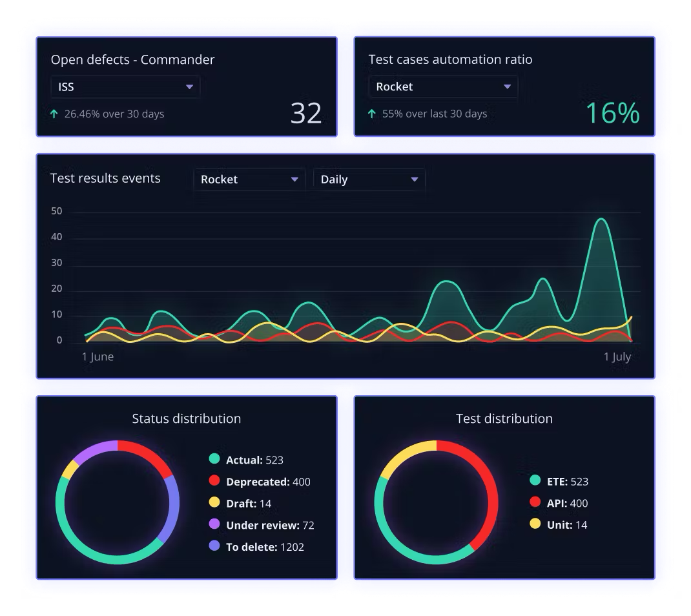Select the green ETE legend dot
The image size is (691, 616).
point(535,480)
